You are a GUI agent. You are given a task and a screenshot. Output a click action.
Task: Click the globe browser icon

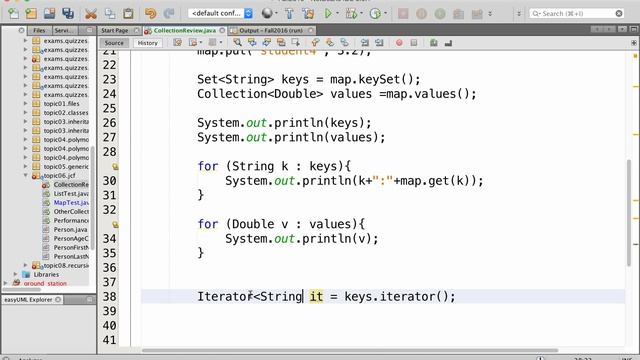pyautogui.click(x=267, y=13)
